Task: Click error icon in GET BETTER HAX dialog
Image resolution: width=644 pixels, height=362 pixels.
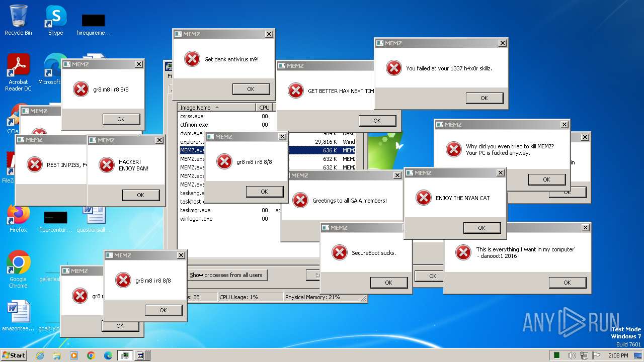Action: (296, 90)
